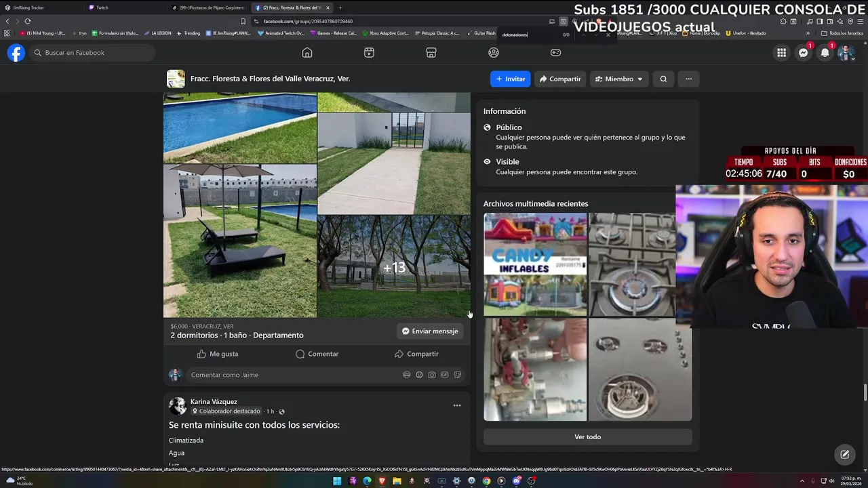Viewport: 868px width, 488px height.
Task: Expand the Miembro dropdown
Action: (619, 79)
